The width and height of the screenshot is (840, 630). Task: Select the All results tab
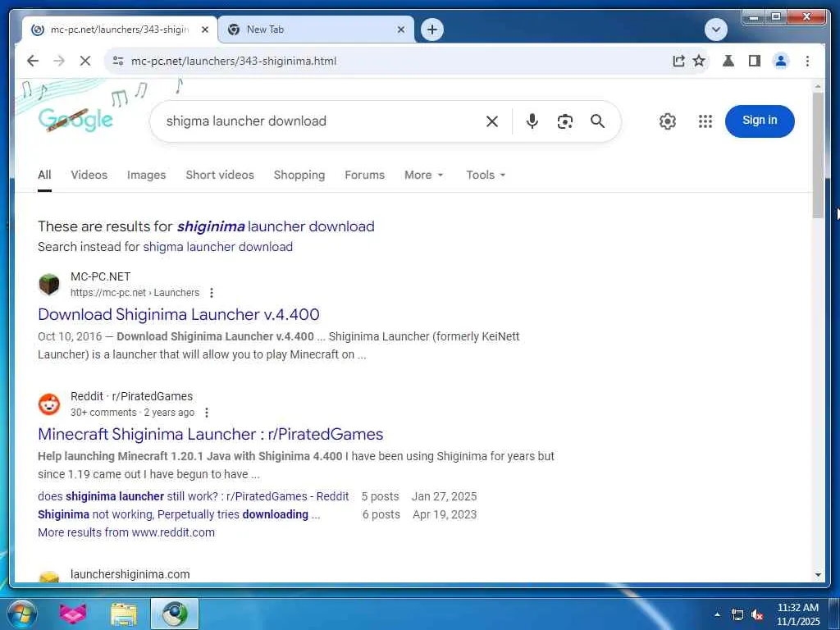click(44, 175)
